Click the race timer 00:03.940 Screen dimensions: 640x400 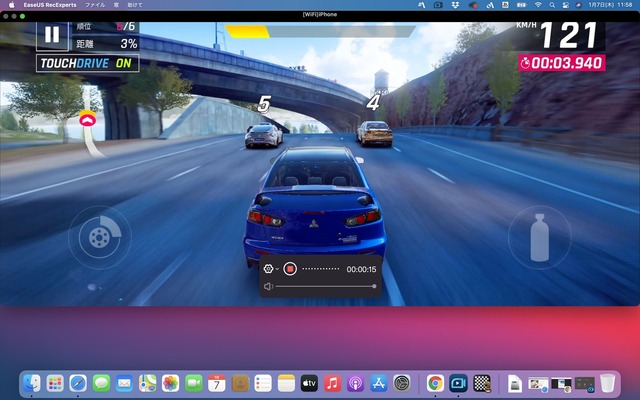click(x=562, y=63)
